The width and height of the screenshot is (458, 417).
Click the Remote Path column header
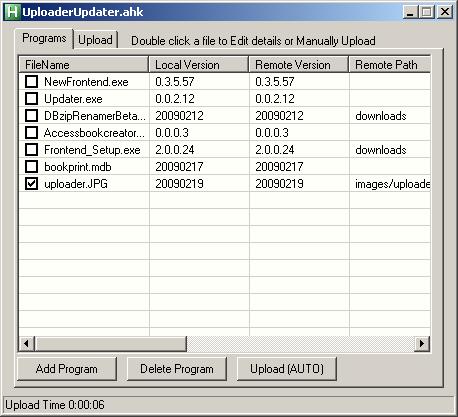click(390, 64)
